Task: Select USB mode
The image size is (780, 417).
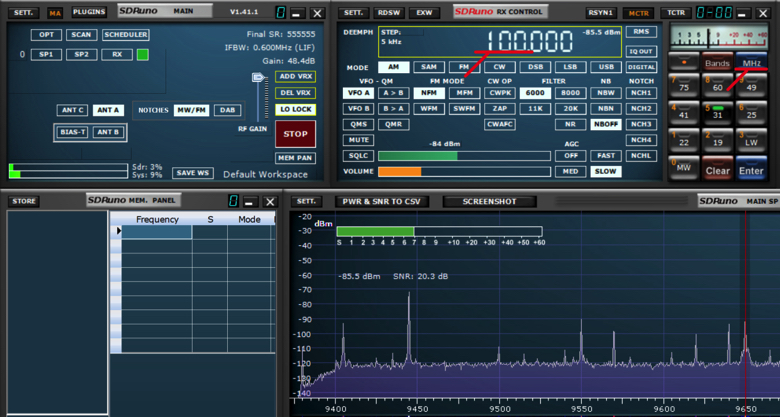Action: pyautogui.click(x=605, y=67)
